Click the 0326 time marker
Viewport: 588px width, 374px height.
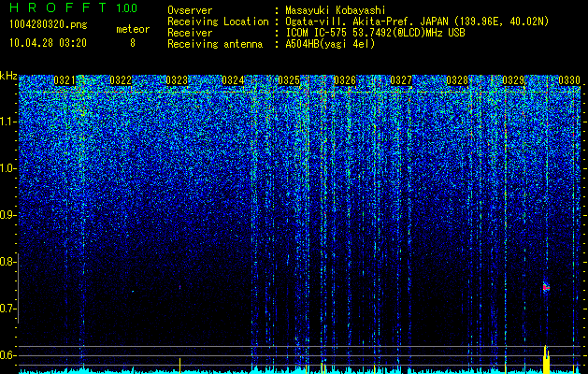pos(345,80)
